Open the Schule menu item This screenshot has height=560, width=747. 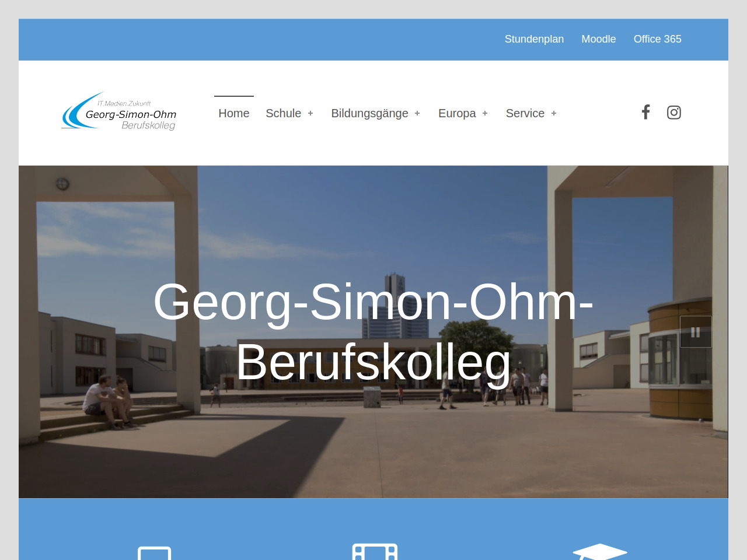(284, 113)
